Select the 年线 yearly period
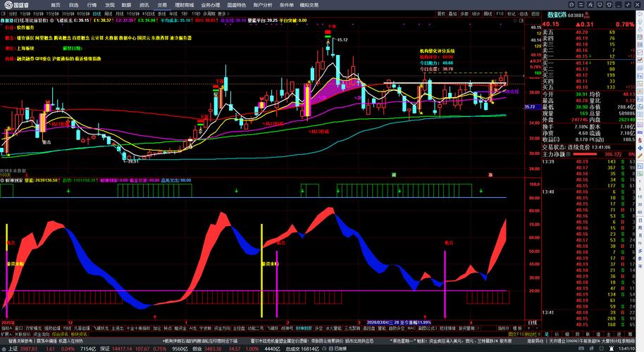Screen dimensions: 644x352 coord(173,13)
